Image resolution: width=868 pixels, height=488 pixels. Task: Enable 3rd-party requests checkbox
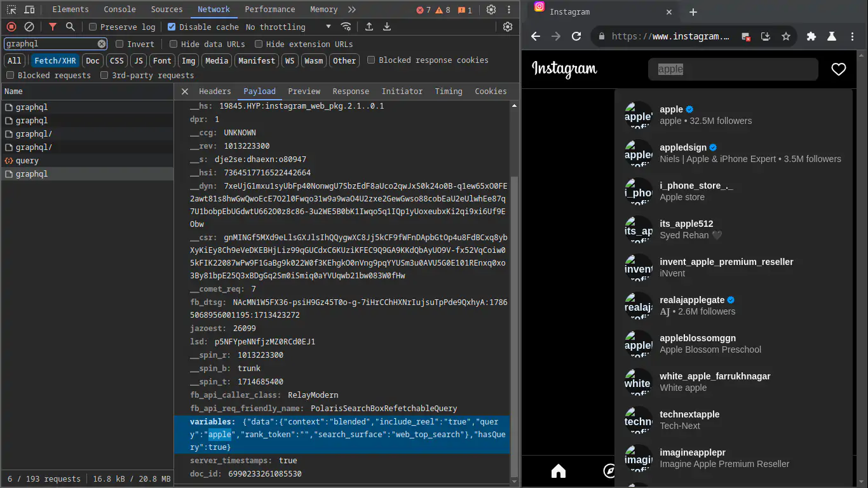point(104,75)
